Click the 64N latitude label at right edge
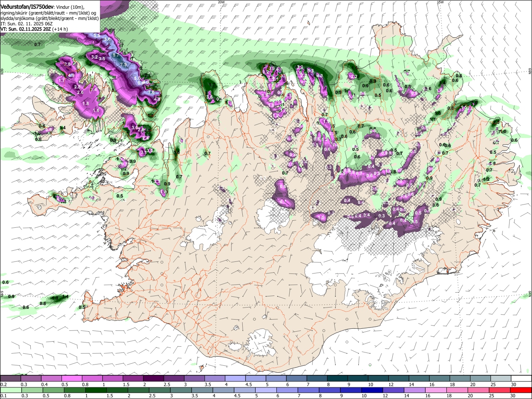The height and width of the screenshot is (399, 532). coord(530,294)
